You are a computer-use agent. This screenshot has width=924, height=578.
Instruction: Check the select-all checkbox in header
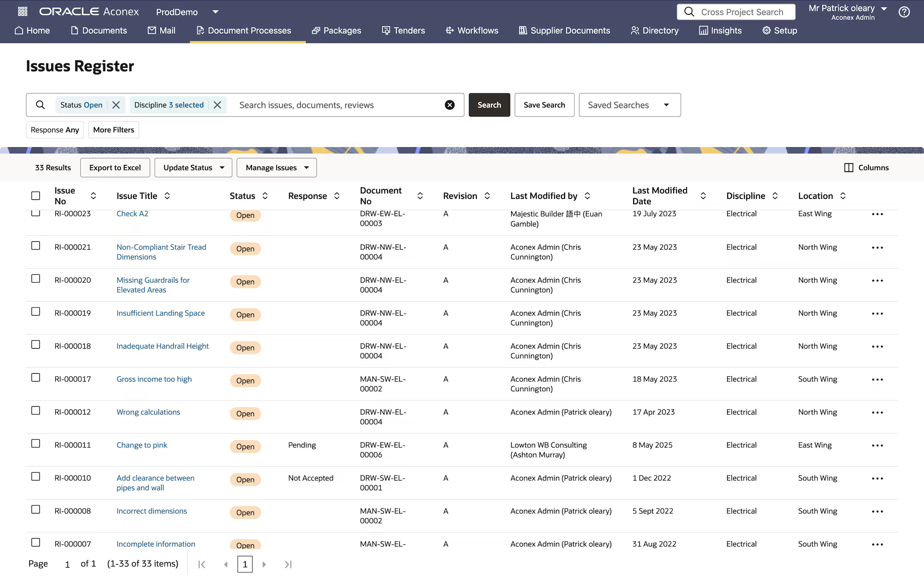pos(35,195)
